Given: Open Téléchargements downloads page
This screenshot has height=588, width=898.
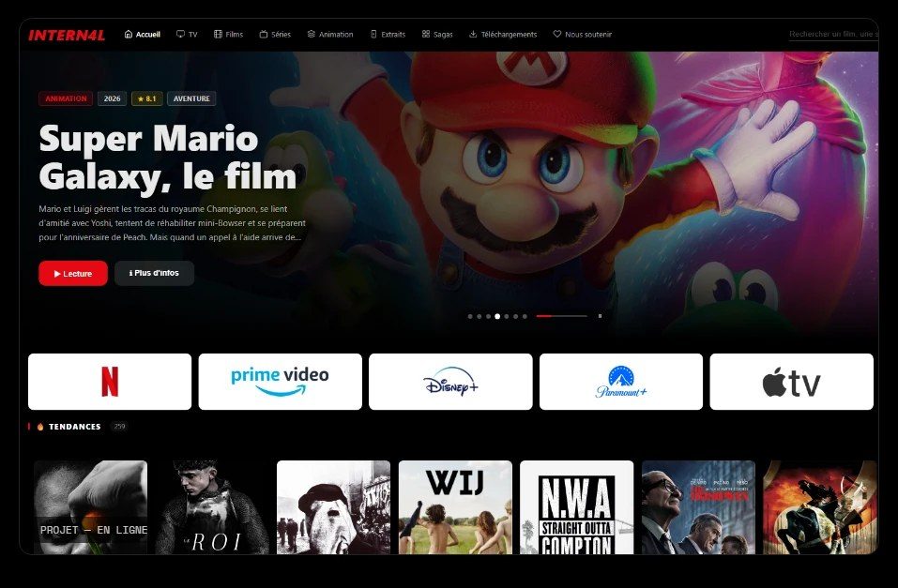Looking at the screenshot, I should coord(503,35).
